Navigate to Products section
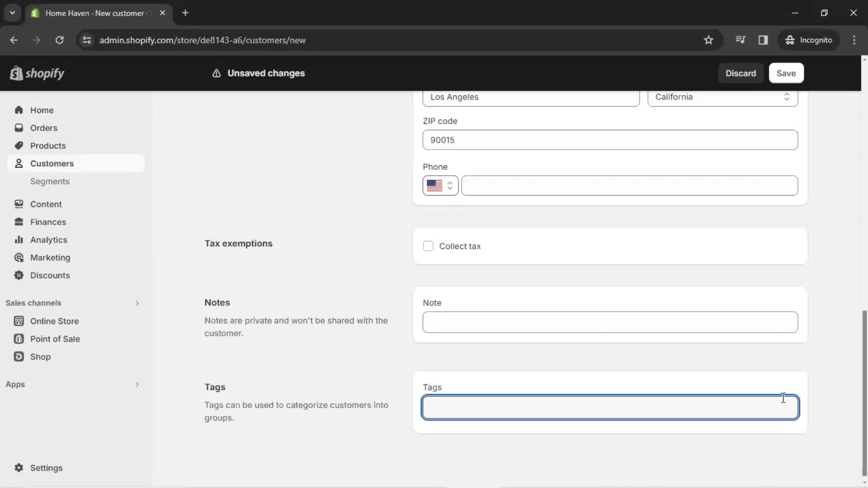 click(47, 145)
